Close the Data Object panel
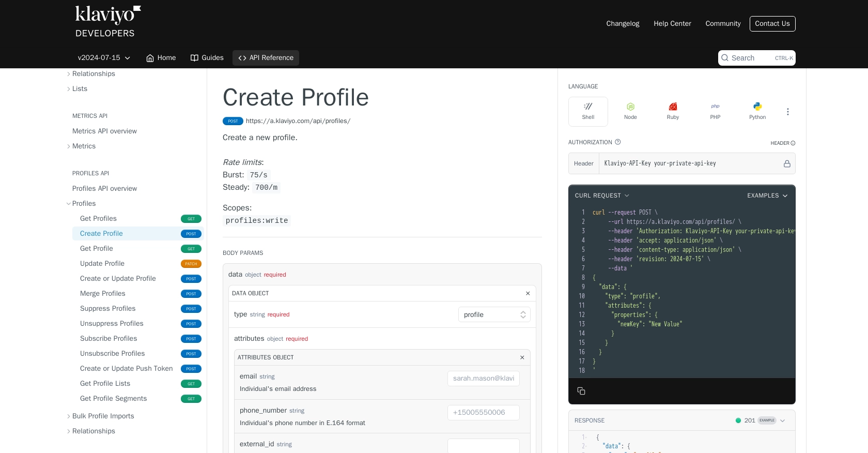 (528, 293)
